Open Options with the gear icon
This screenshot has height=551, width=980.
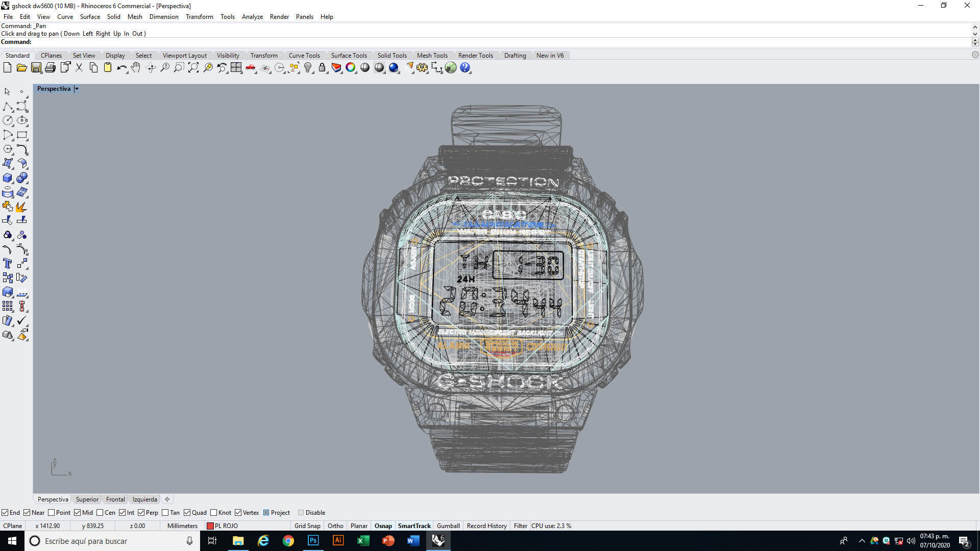(x=422, y=68)
